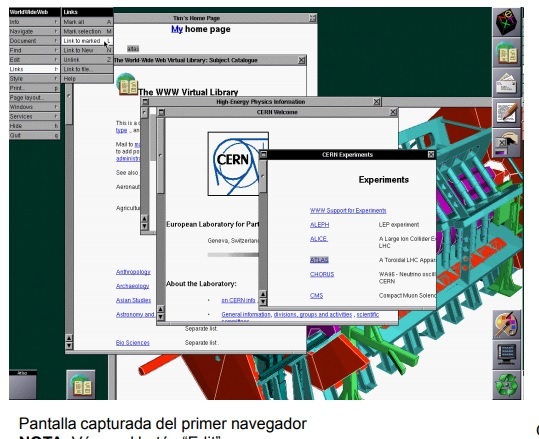
Task: Click the WorldWideWeb miniwindow icon at bottom
Action: coord(81,384)
